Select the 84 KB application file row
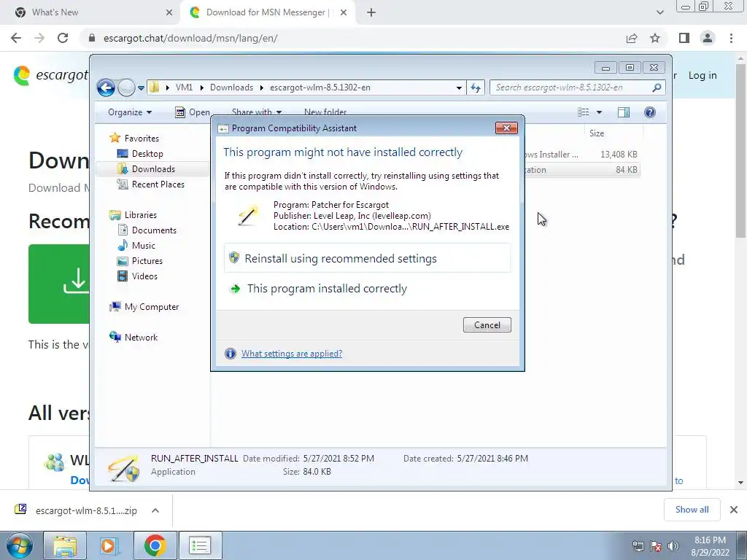 [581, 169]
